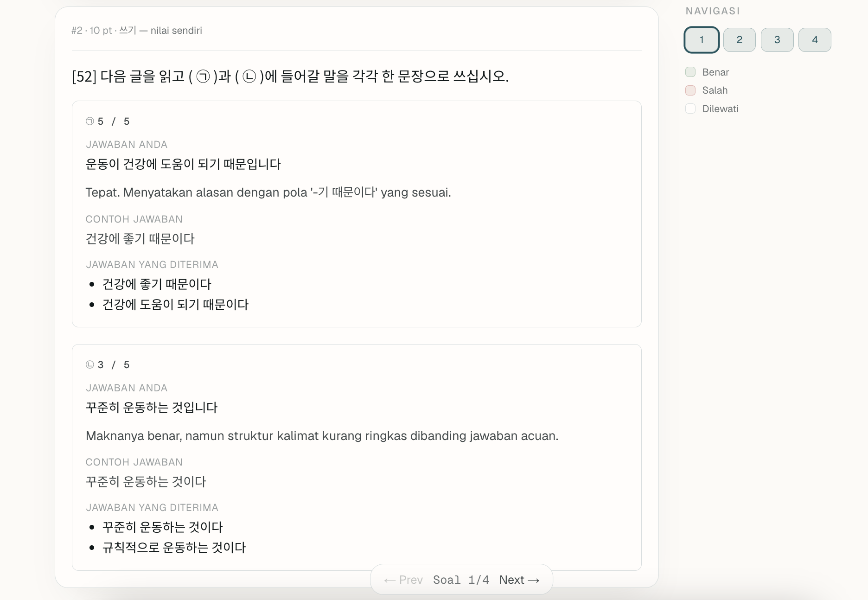This screenshot has width=868, height=600.
Task: Click the Next arrow button
Action: tap(519, 580)
